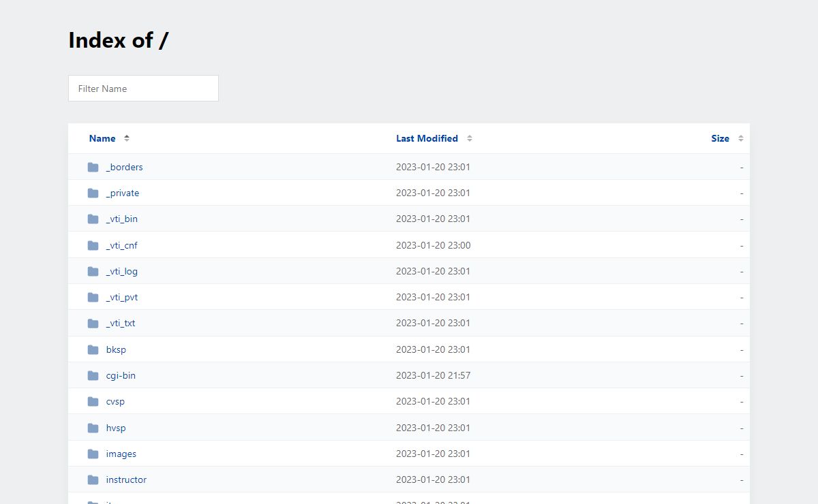The width and height of the screenshot is (818, 504).
Task: Open the _vti_cnf directory link
Action: [x=121, y=246]
